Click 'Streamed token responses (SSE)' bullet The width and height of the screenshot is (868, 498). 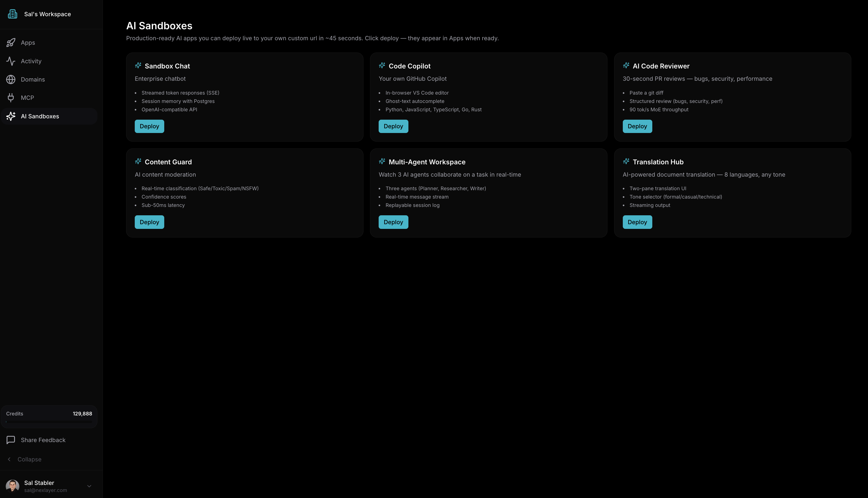(x=180, y=93)
